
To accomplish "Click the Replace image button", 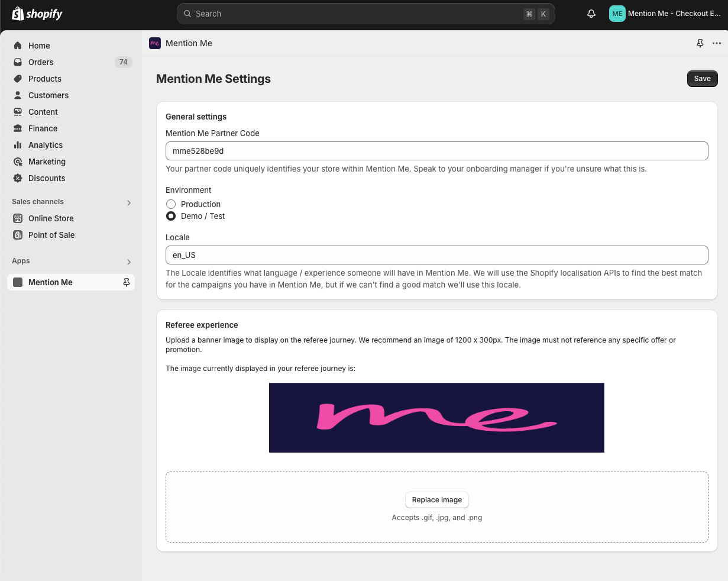I will 437,500.
